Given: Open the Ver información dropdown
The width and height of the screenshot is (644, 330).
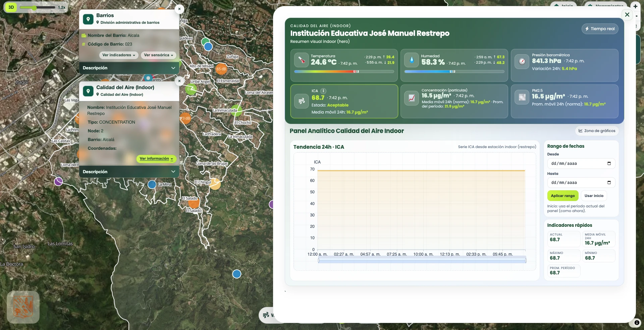Looking at the screenshot, I should tap(156, 159).
